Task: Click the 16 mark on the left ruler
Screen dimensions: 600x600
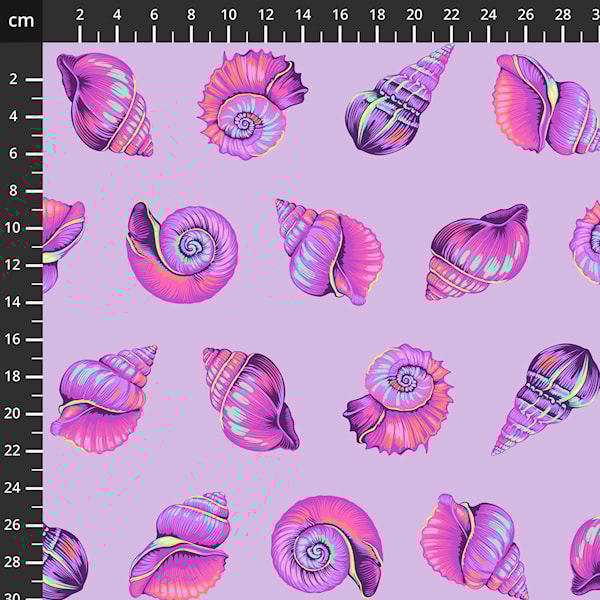Action: point(16,339)
